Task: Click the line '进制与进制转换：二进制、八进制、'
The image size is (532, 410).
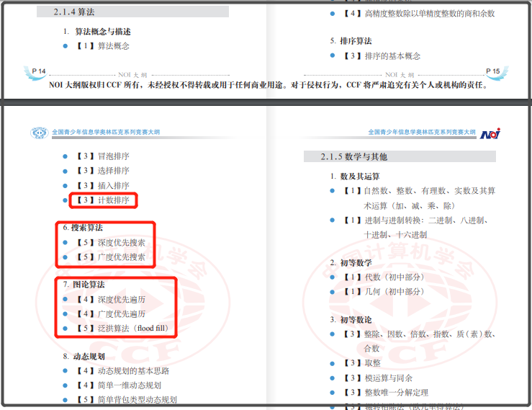Action: [427, 220]
